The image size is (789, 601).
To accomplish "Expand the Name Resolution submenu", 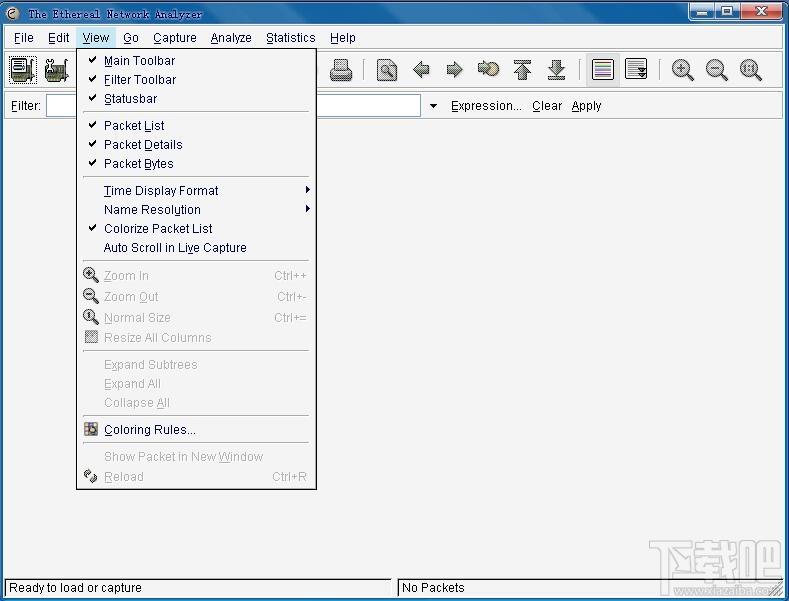I will (196, 209).
